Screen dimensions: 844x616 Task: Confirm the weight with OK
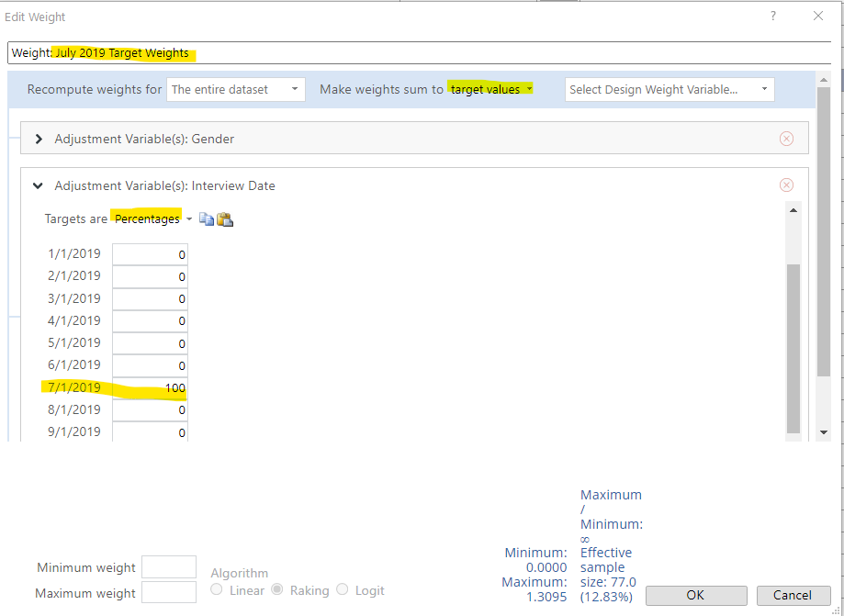coord(696,595)
